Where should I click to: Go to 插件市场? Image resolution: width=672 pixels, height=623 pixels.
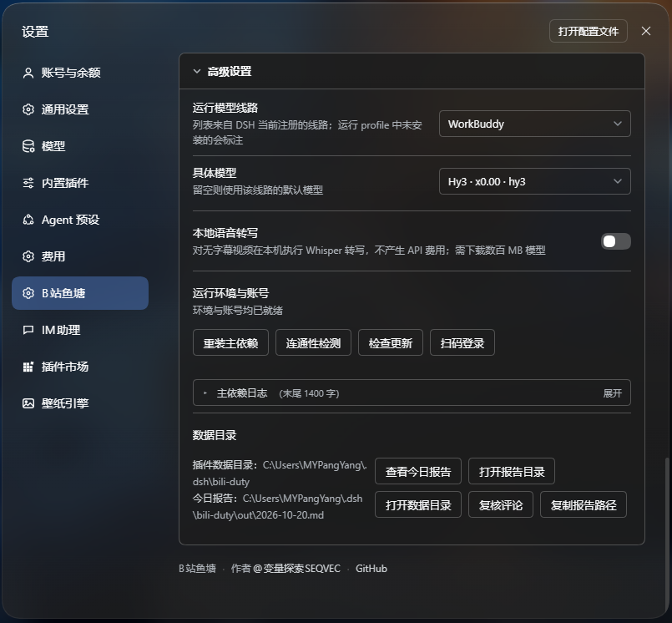[80, 367]
